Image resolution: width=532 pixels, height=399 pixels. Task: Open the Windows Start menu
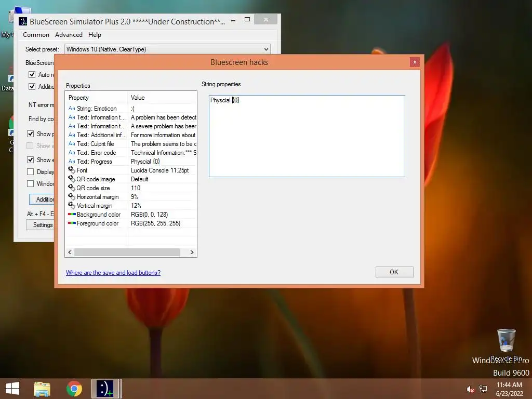point(12,389)
